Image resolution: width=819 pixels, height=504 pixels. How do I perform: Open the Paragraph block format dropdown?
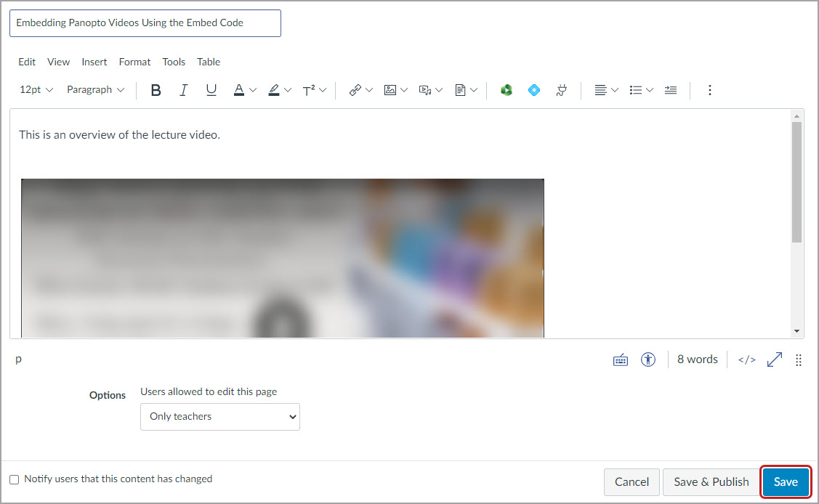click(x=96, y=90)
